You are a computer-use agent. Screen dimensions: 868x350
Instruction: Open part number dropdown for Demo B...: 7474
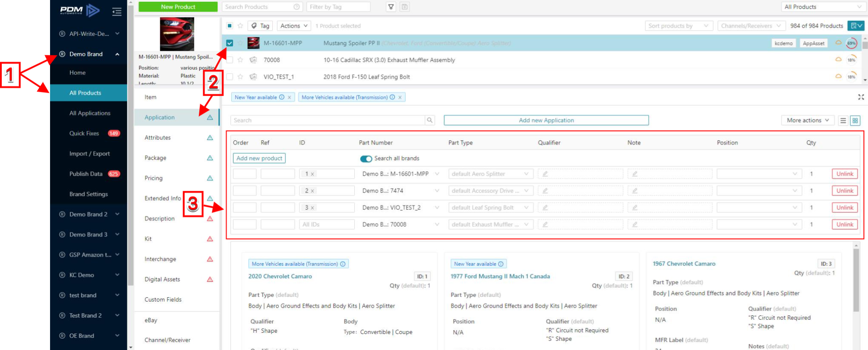(401, 191)
